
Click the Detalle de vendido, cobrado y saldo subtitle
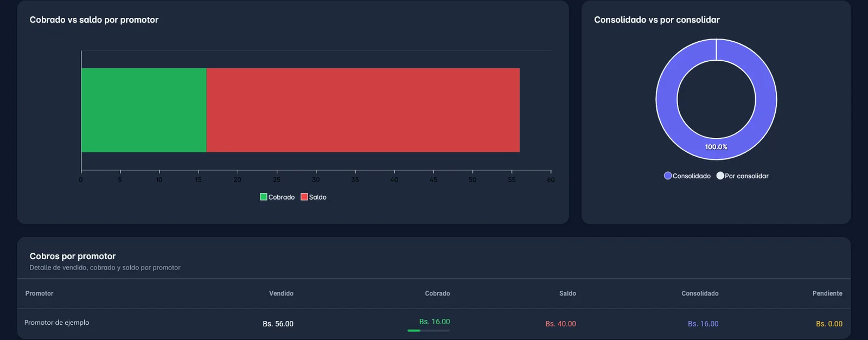[x=105, y=268]
